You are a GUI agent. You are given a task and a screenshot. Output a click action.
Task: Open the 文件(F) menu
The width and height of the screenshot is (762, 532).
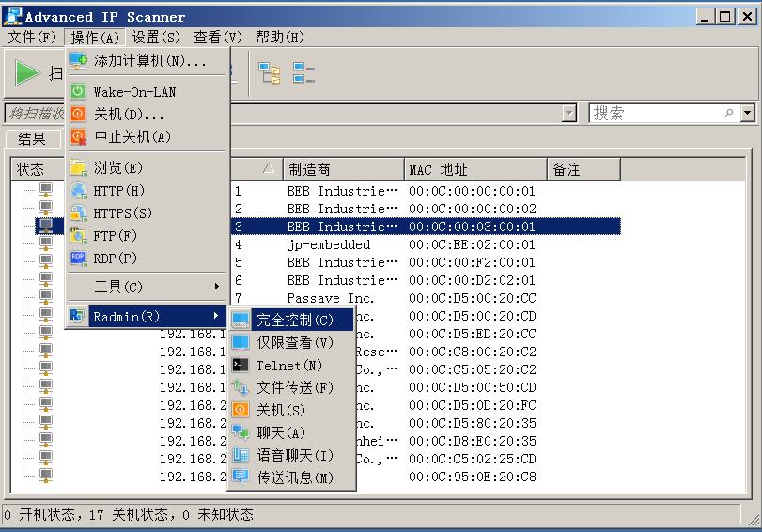32,37
